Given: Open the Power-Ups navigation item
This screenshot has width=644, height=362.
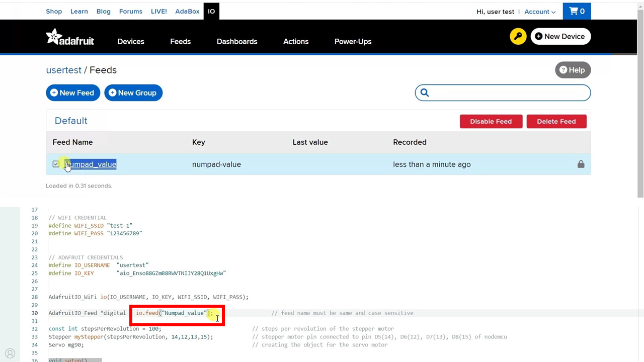Looking at the screenshot, I should (x=353, y=41).
